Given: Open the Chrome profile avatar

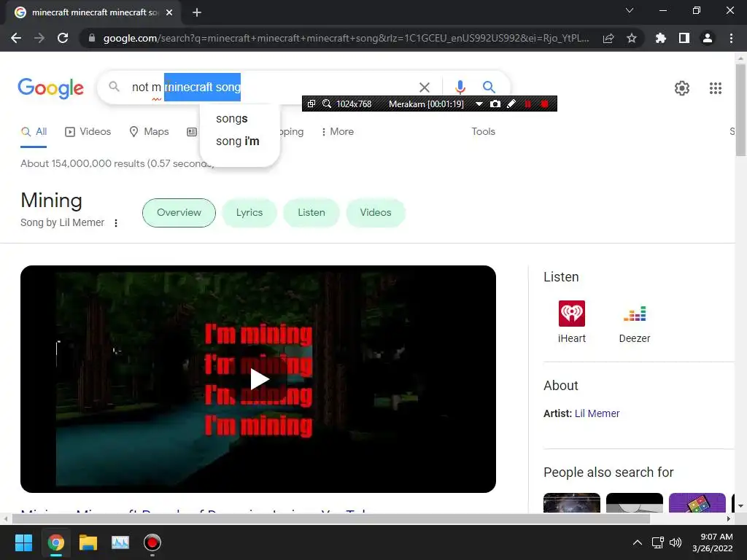Looking at the screenshot, I should (x=708, y=38).
